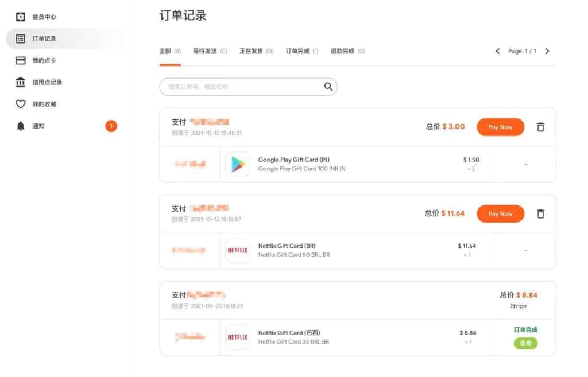This screenshot has height=377, width=588.
Task: Go to the previous page with the left chevron
Action: pos(497,51)
